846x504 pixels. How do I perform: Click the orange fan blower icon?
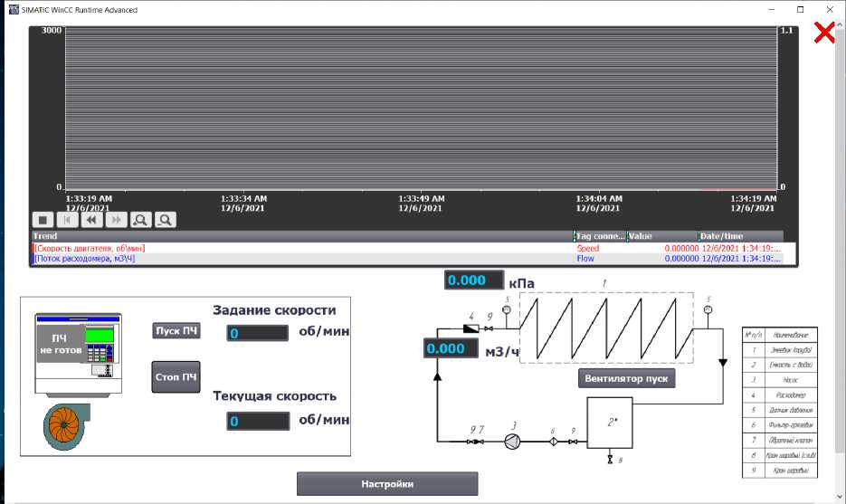click(x=67, y=427)
